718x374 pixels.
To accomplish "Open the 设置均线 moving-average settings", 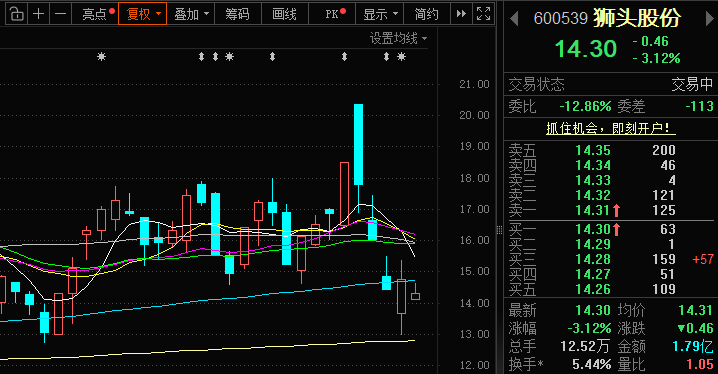I will point(398,38).
